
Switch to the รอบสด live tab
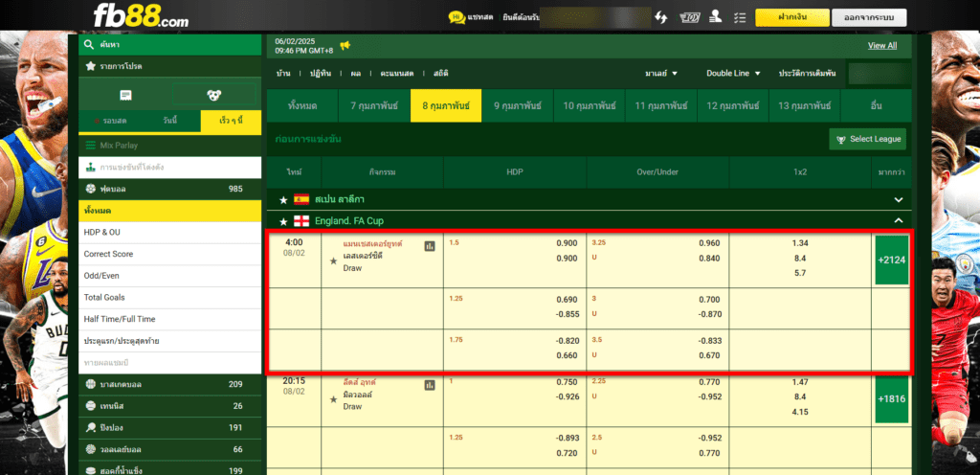pyautogui.click(x=110, y=121)
